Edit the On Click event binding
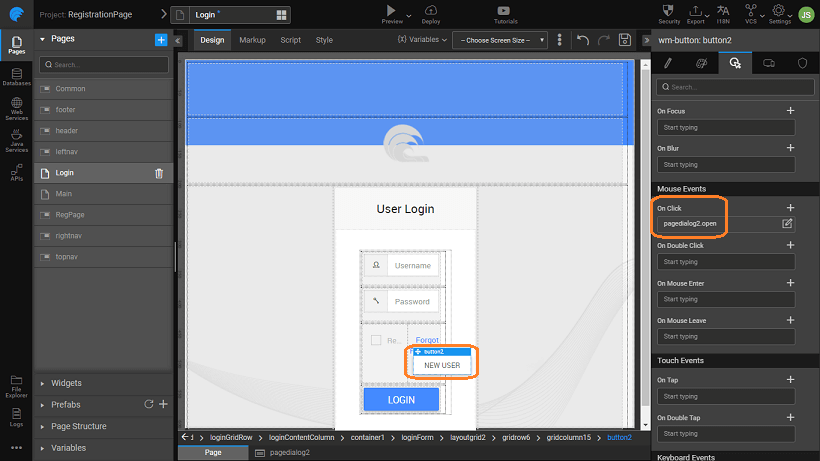The height and width of the screenshot is (461, 820). (x=787, y=223)
